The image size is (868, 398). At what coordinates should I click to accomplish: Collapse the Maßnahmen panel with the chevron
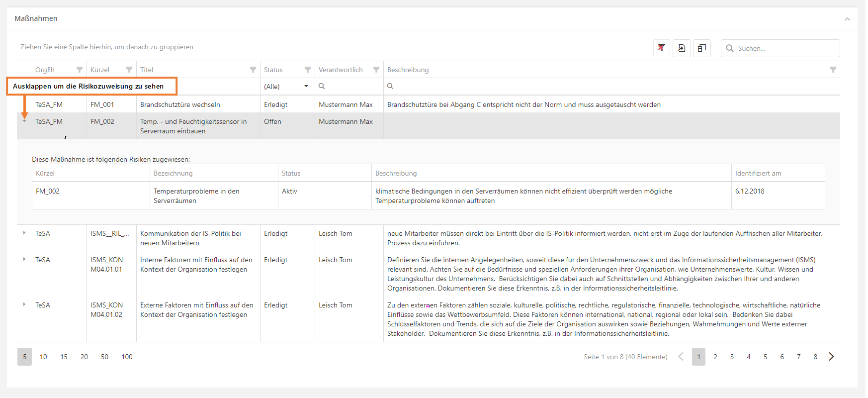[x=847, y=19]
